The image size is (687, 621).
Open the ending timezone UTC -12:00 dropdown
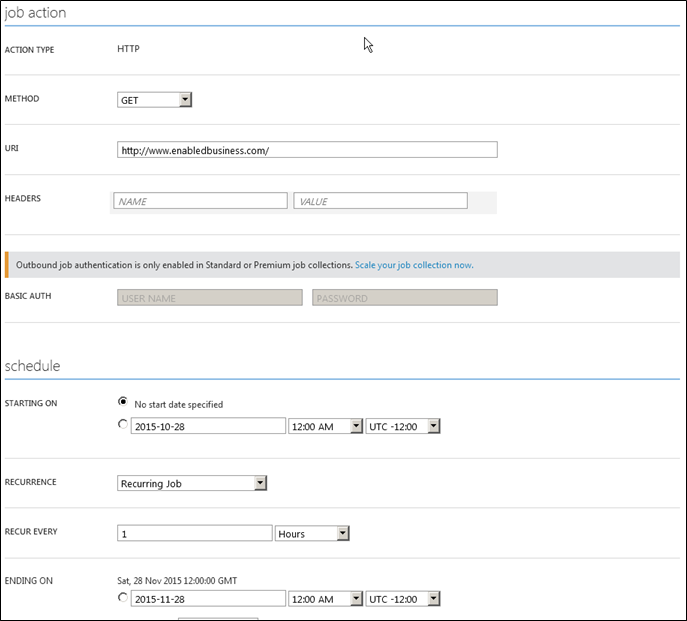point(403,599)
